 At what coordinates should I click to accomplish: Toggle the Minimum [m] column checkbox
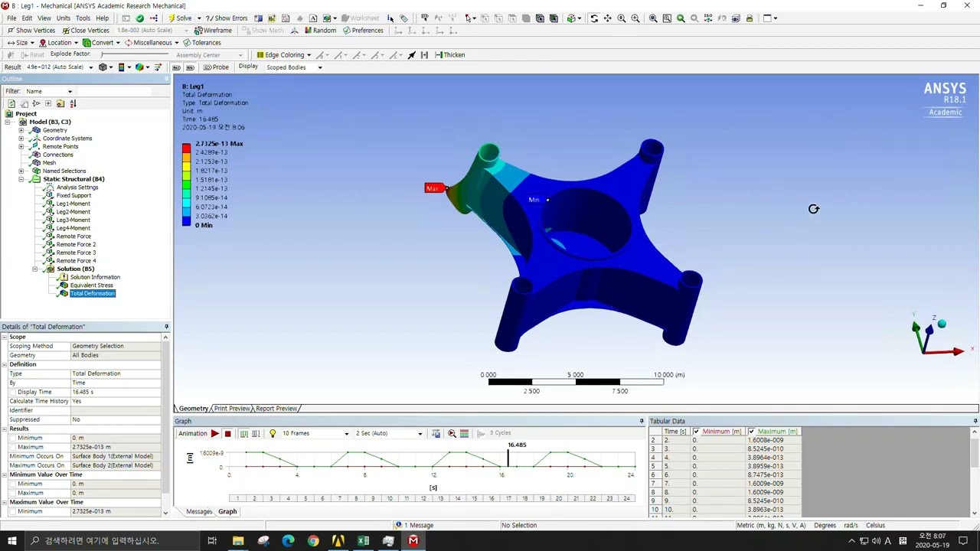tap(696, 432)
